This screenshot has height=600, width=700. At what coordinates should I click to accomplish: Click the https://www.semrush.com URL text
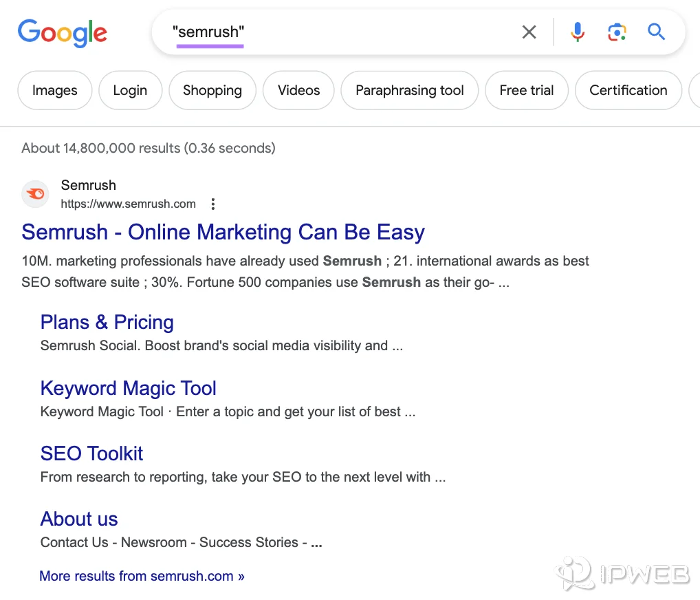[128, 204]
